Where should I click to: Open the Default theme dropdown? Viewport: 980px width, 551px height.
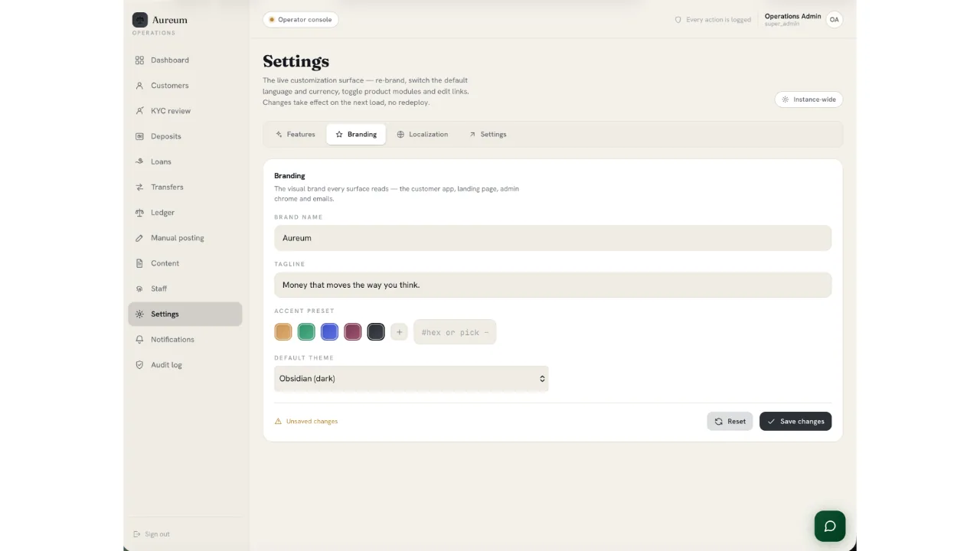[411, 378]
